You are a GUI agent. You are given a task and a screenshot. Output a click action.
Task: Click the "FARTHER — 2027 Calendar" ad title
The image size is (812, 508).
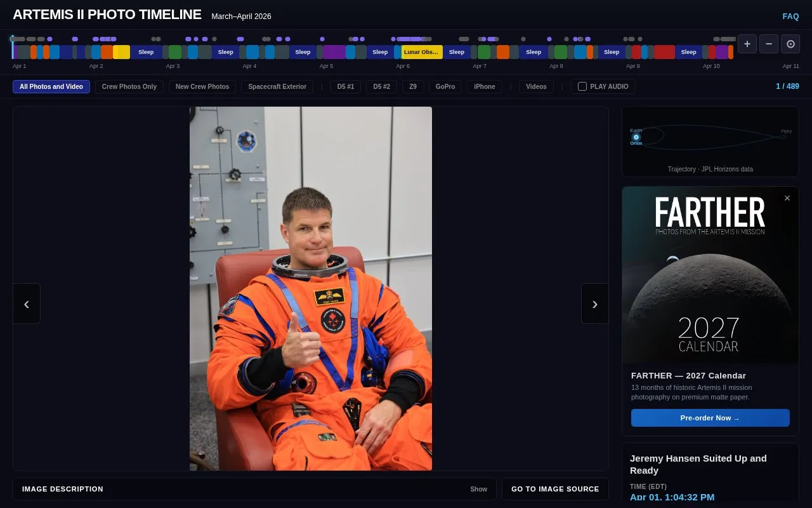tap(688, 375)
